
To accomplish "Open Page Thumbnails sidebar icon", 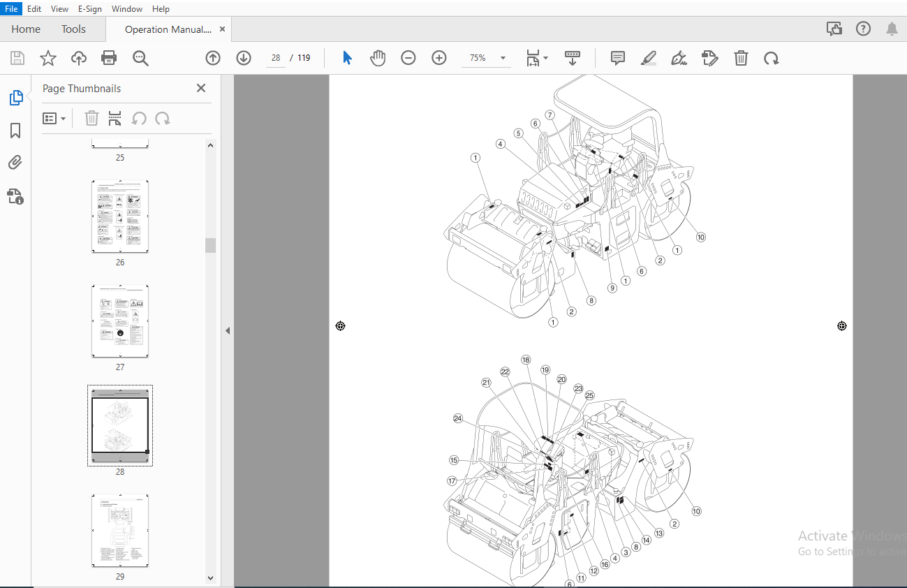I will coord(15,98).
